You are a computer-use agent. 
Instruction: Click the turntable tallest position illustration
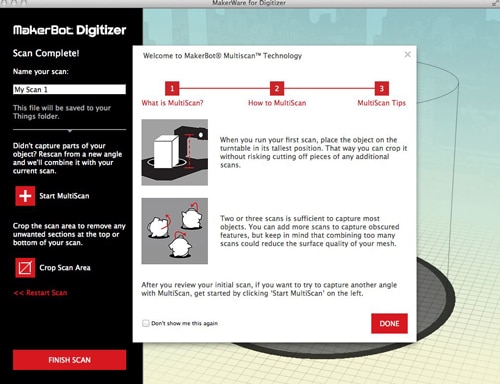click(175, 152)
